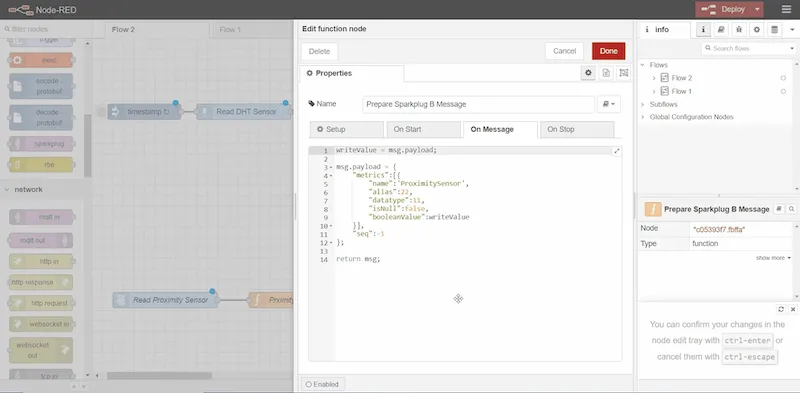Expand the code editor to full size

(x=616, y=151)
